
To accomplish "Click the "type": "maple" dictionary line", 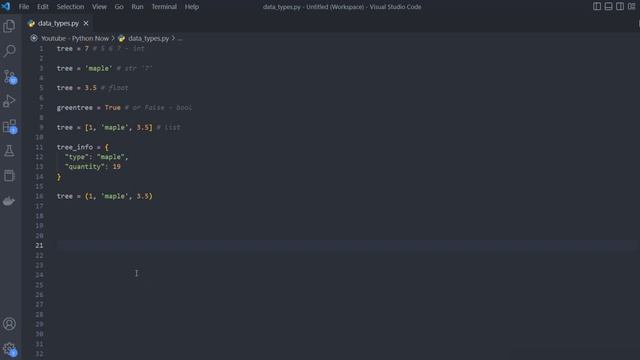I will pos(96,157).
